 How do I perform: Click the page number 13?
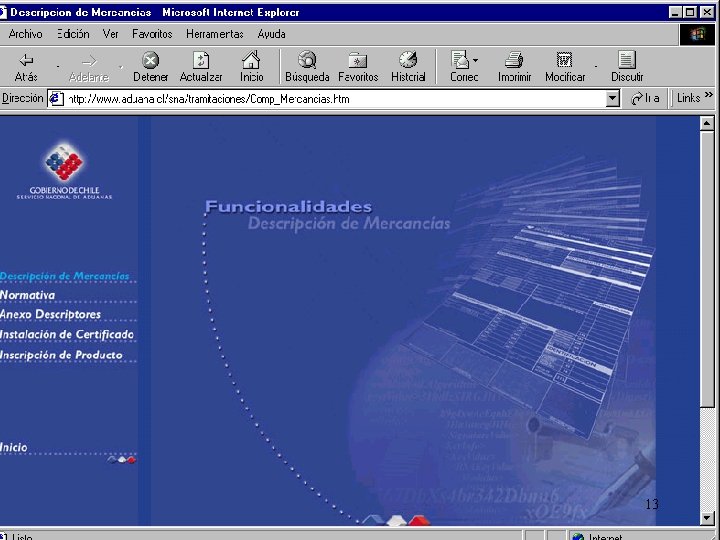pos(652,504)
